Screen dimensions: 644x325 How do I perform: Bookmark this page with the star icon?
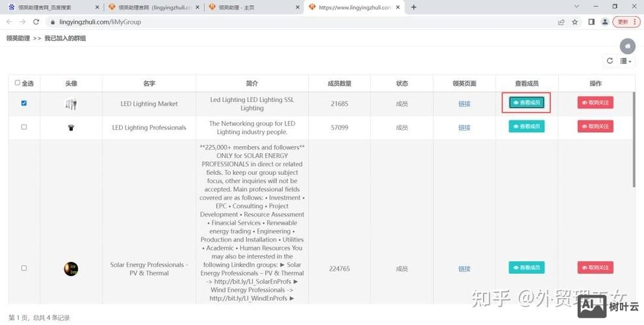click(x=574, y=22)
